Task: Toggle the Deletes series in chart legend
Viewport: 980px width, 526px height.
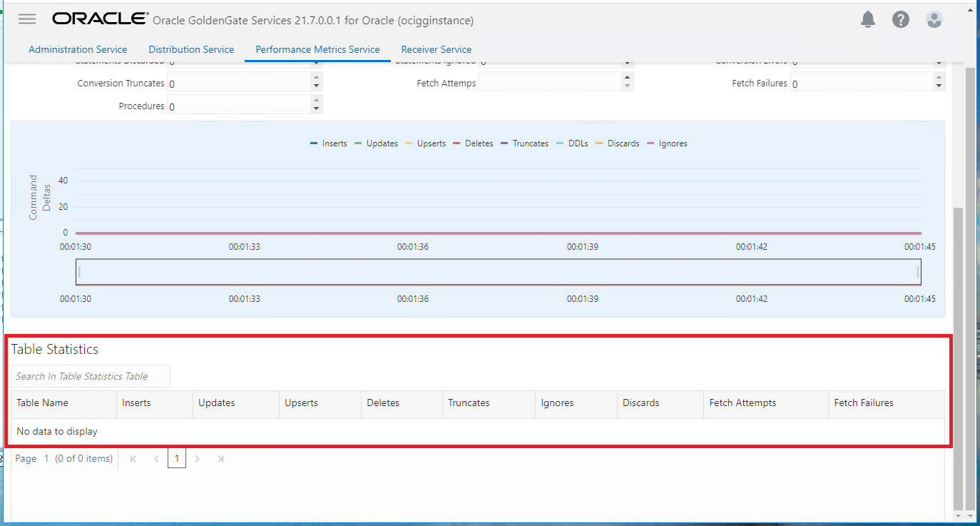Action: [x=473, y=143]
